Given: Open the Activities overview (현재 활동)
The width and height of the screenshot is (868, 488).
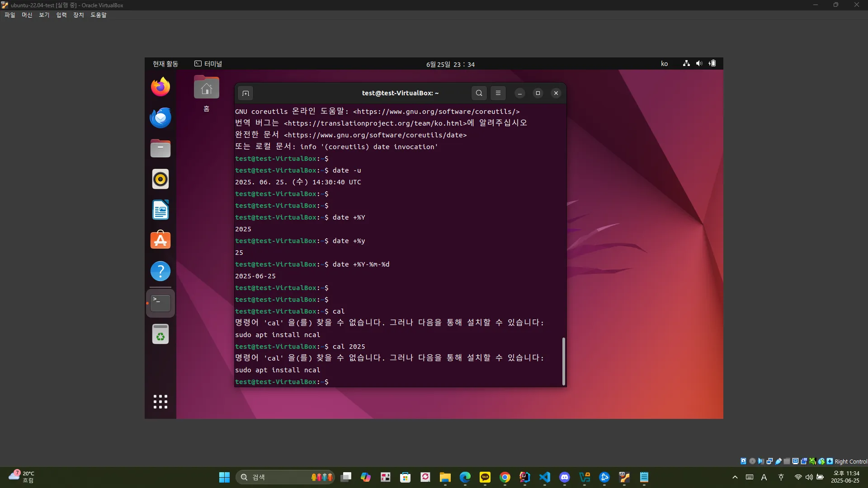Looking at the screenshot, I should point(165,64).
